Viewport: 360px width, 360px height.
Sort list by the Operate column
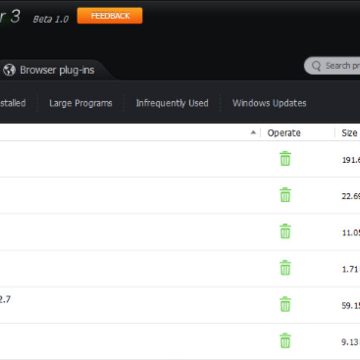click(x=284, y=133)
